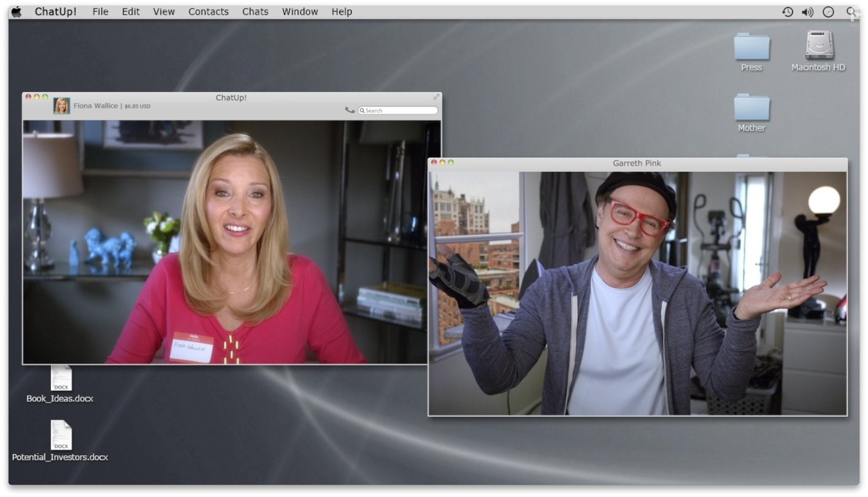Open the Help menu
Screen dimensions: 868x497
tap(342, 11)
